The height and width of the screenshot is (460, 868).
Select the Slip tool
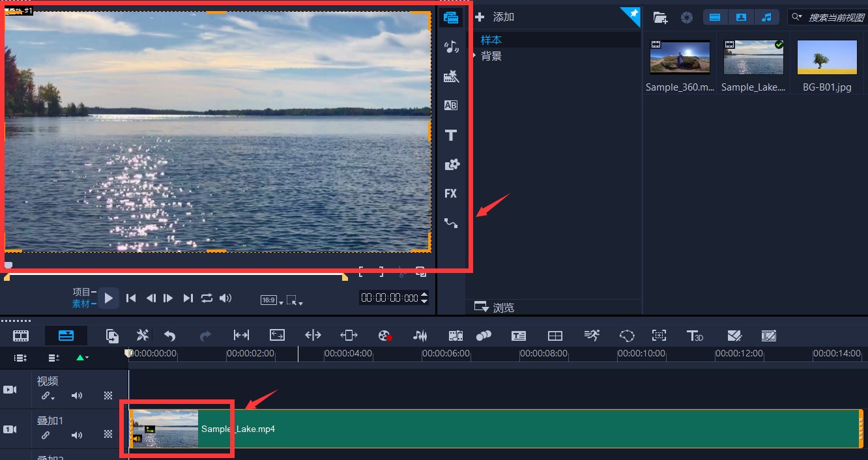coord(241,336)
